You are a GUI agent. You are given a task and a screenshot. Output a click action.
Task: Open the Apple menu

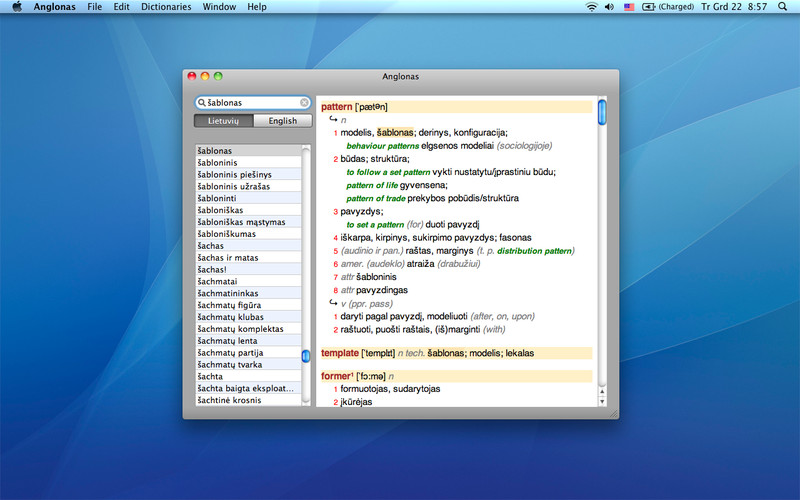17,7
